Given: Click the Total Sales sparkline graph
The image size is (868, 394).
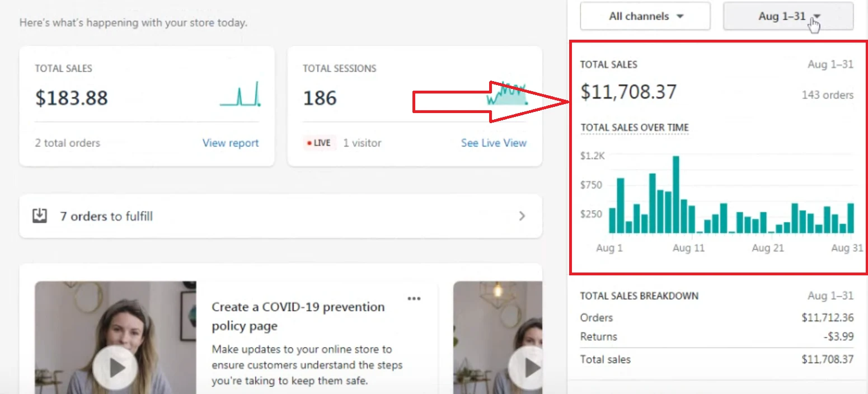Looking at the screenshot, I should (240, 94).
